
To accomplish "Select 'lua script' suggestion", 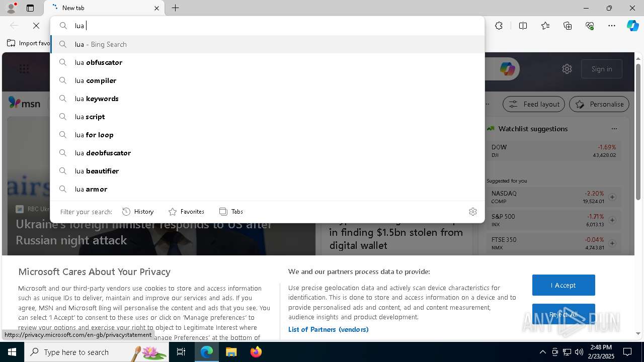I will (267, 117).
